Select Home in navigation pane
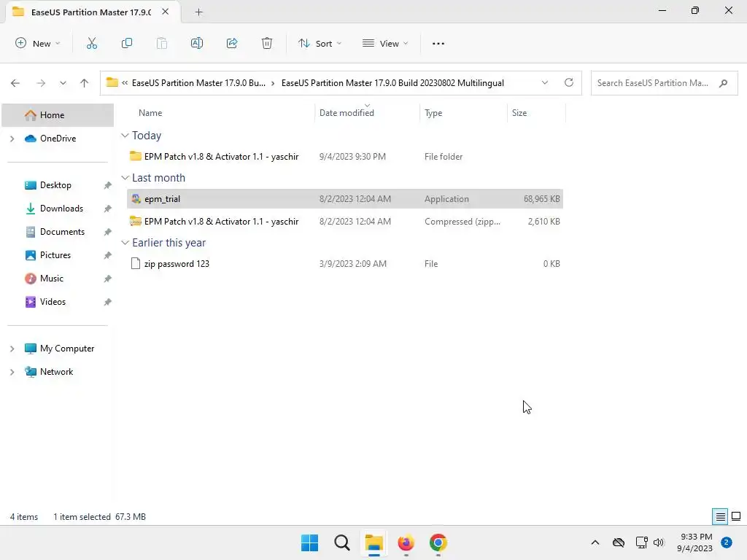 58,115
